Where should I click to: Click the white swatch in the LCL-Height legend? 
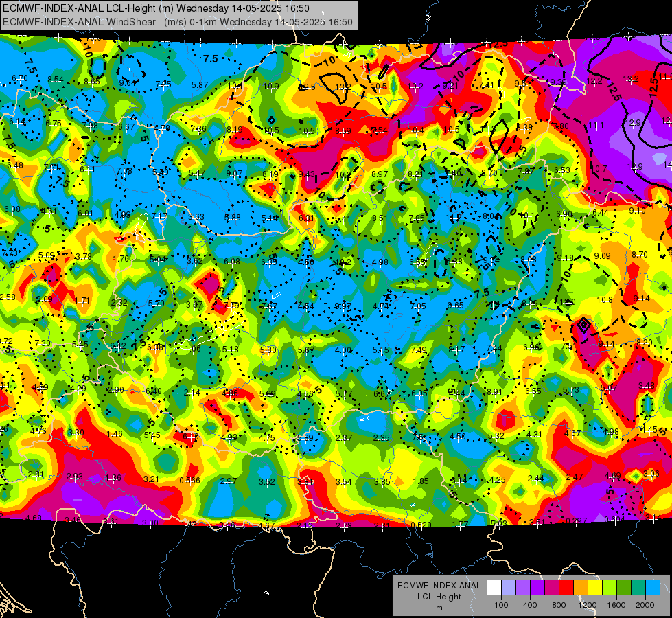coord(494,588)
